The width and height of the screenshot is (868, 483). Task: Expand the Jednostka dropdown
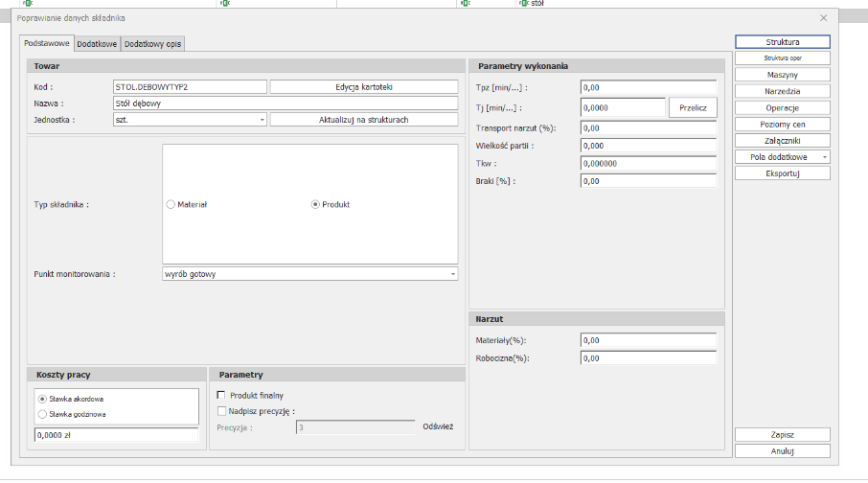click(x=262, y=120)
